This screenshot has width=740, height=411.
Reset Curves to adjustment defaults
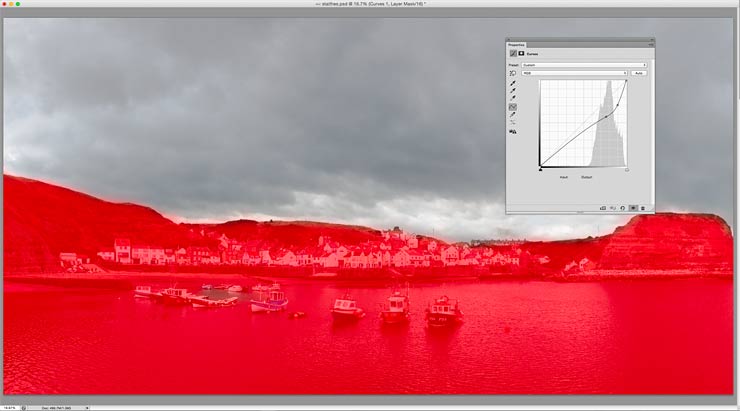coord(622,208)
